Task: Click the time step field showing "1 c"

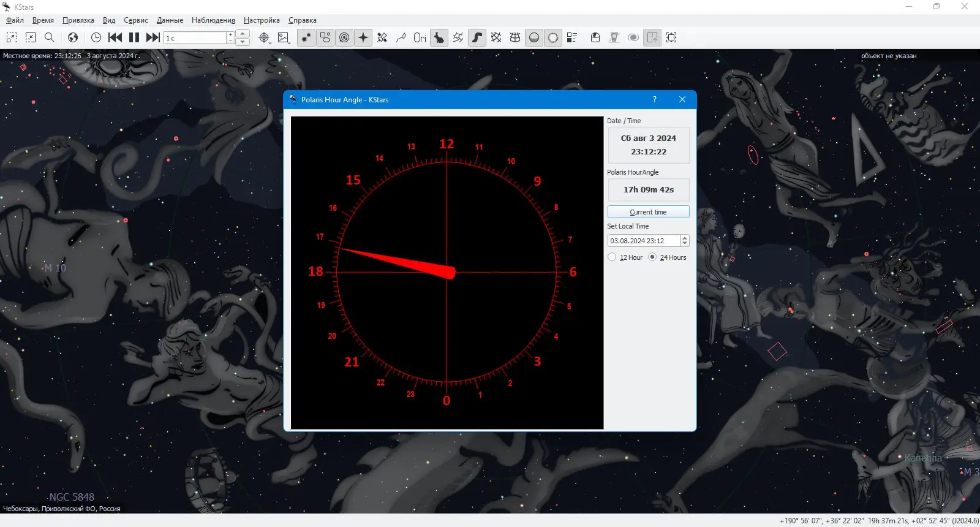Action: point(195,37)
